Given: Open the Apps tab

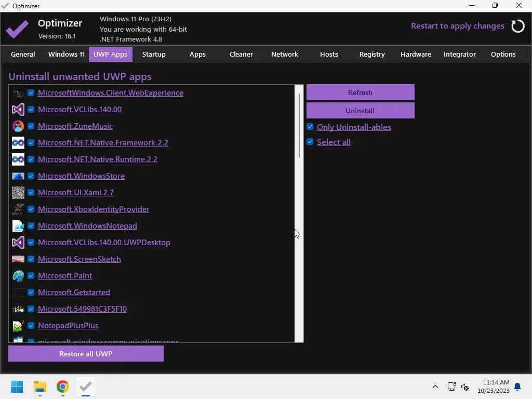Looking at the screenshot, I should click(x=197, y=54).
